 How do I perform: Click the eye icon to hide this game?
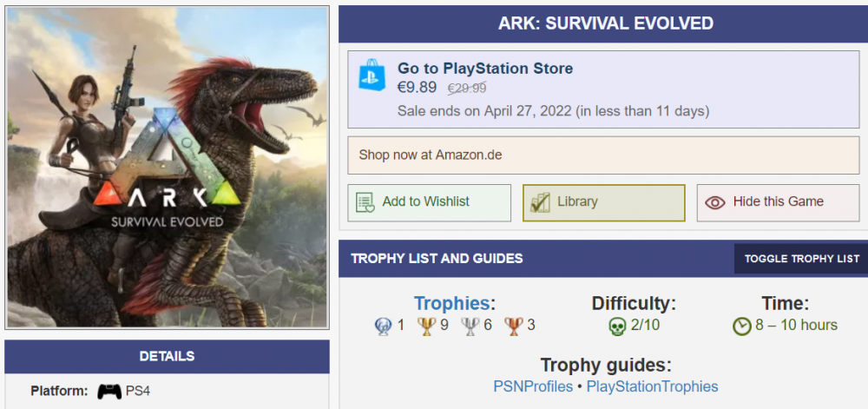tap(715, 202)
